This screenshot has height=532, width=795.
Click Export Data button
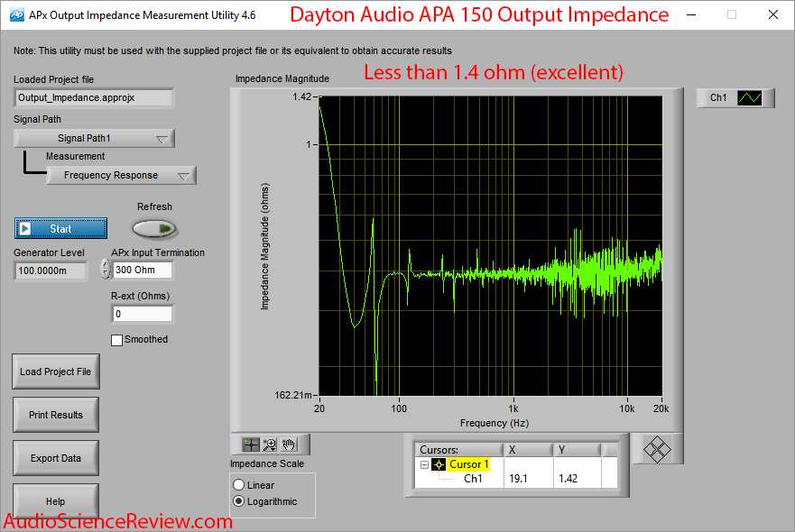click(56, 458)
